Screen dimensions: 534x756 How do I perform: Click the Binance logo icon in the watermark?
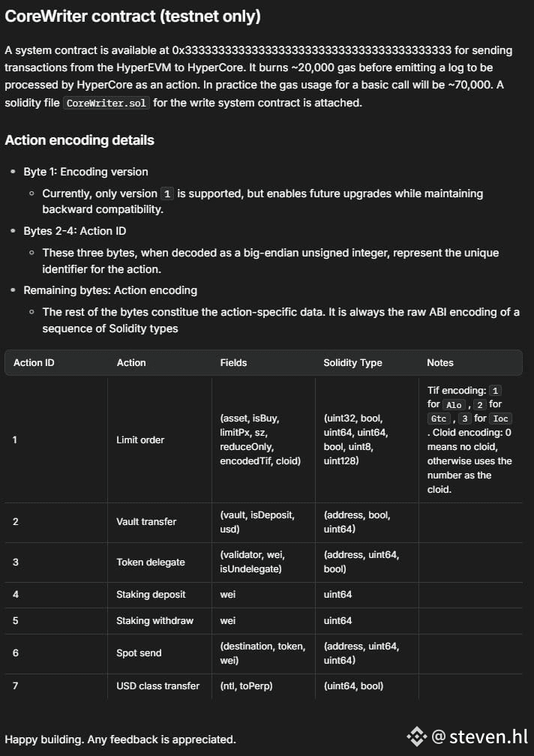(417, 736)
